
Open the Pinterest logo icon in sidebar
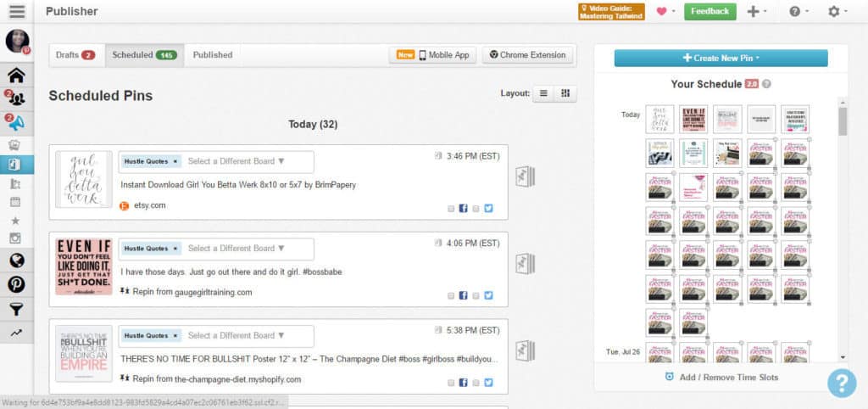coord(17,284)
